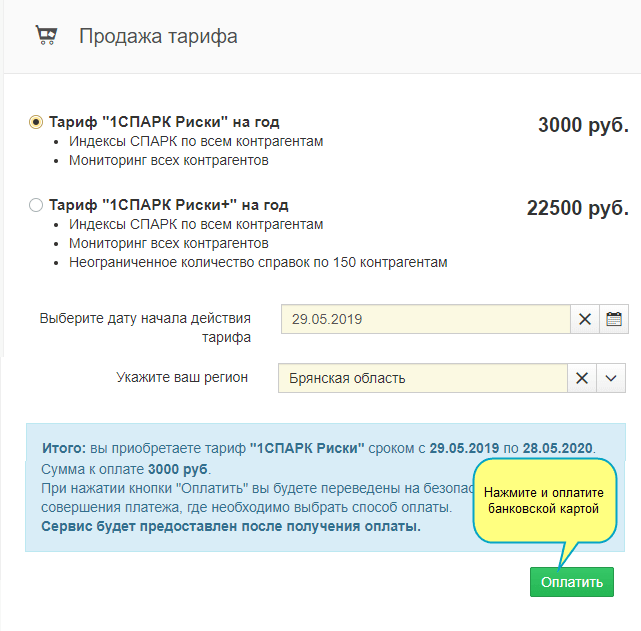This screenshot has height=631, width=641.
Task: Click the "Укажите ваш регион" label
Action: [182, 378]
